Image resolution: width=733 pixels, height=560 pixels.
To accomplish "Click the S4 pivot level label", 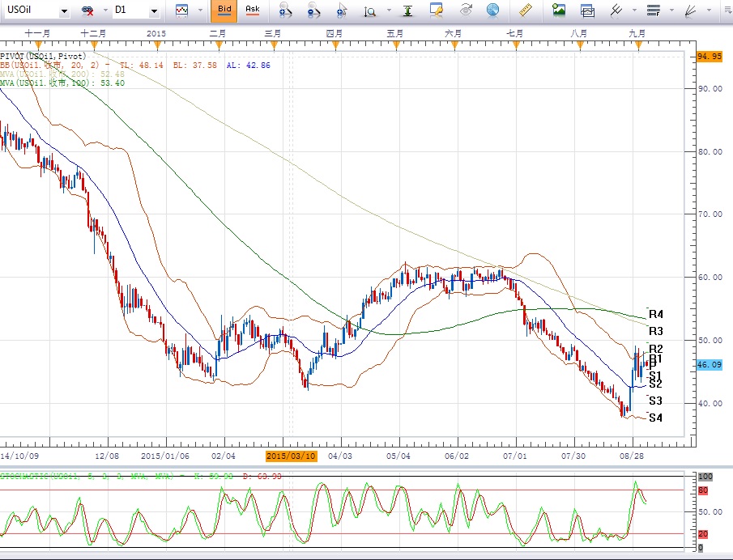I will pyautogui.click(x=655, y=418).
